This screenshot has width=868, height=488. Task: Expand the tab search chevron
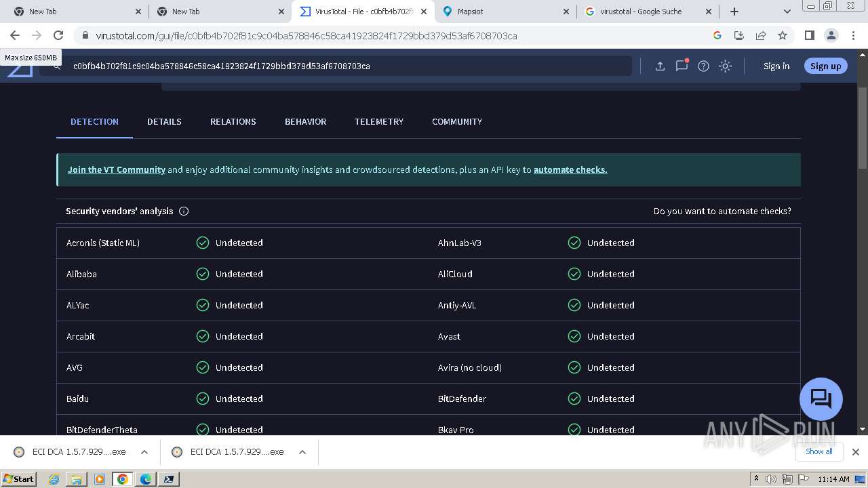click(787, 12)
